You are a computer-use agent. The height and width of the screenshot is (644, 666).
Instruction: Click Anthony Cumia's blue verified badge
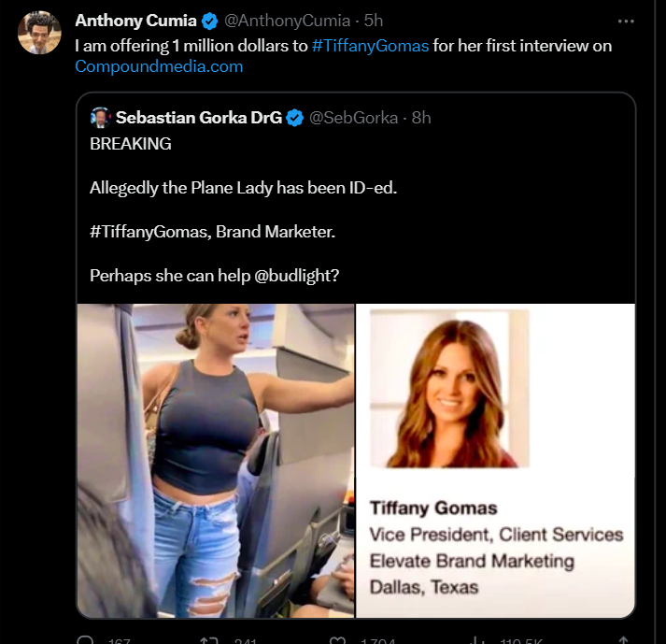click(x=210, y=21)
